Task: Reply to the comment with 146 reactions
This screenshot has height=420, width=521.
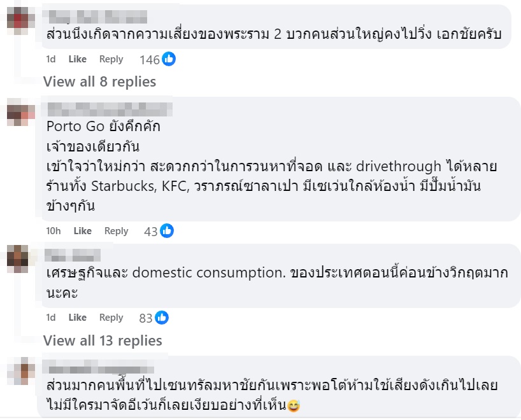Action: click(x=111, y=59)
